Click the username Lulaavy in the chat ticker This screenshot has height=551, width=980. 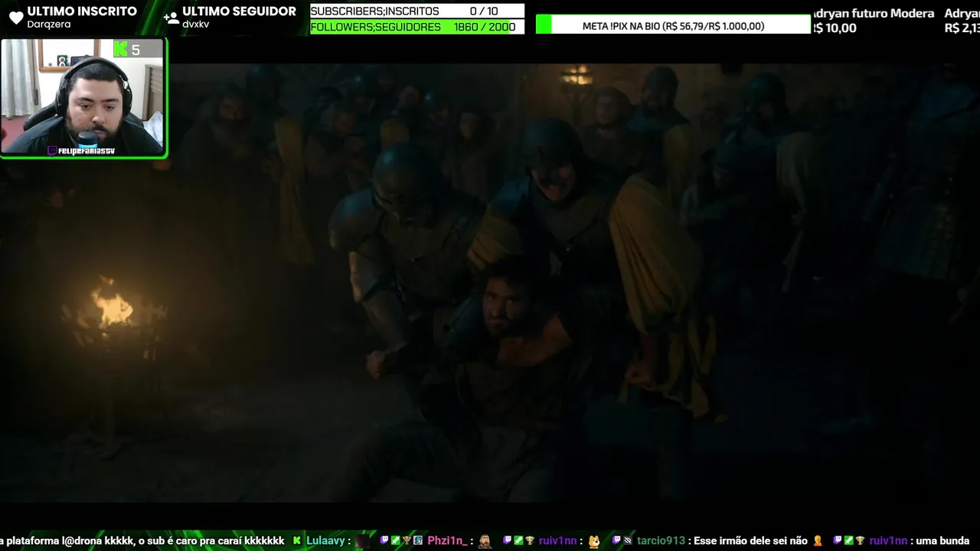[x=325, y=540]
